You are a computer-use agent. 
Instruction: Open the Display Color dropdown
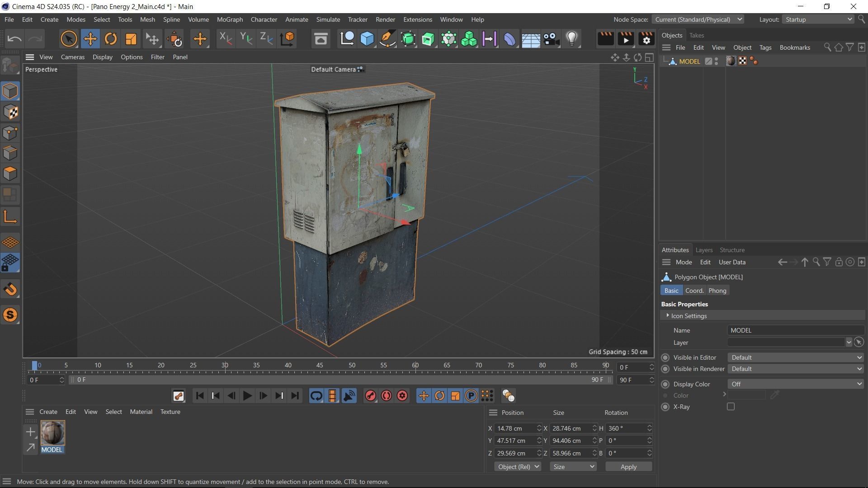(795, 384)
